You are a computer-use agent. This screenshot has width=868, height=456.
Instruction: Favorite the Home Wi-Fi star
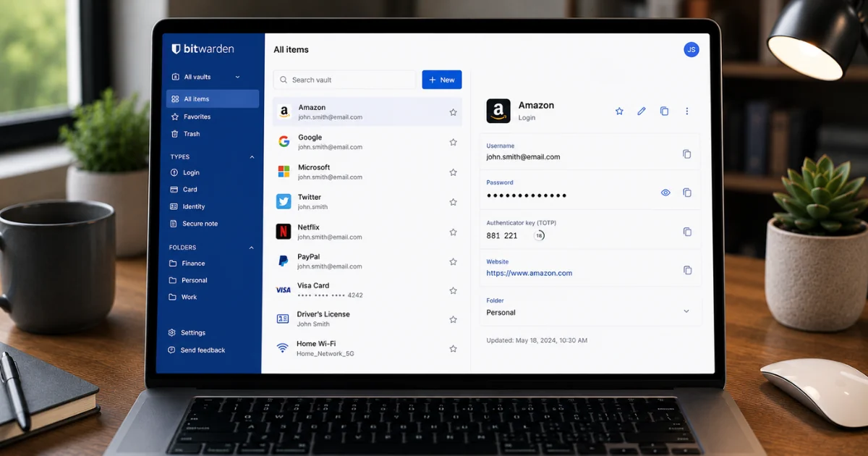click(453, 348)
